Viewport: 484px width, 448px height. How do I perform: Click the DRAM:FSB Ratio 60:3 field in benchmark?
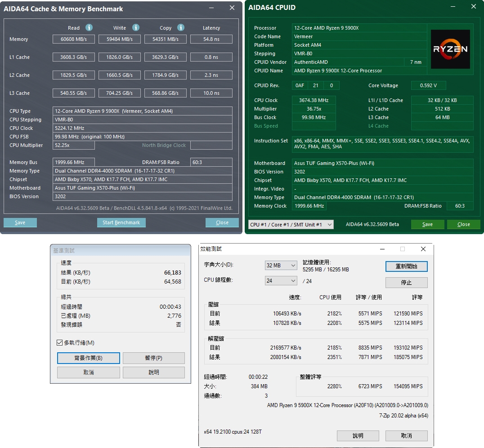point(211,162)
